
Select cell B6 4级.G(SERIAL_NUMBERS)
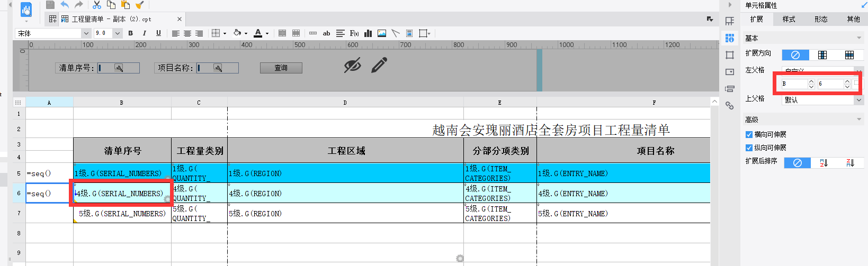[122, 193]
